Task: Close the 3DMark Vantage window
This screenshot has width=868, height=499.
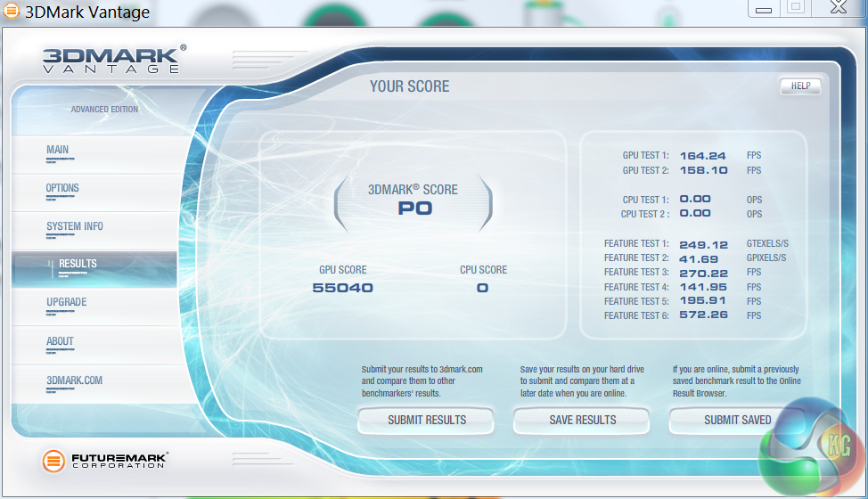Action: pyautogui.click(x=839, y=8)
